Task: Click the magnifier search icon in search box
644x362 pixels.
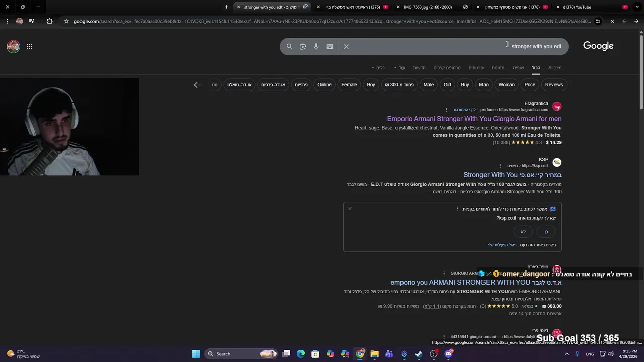Action: [289, 46]
